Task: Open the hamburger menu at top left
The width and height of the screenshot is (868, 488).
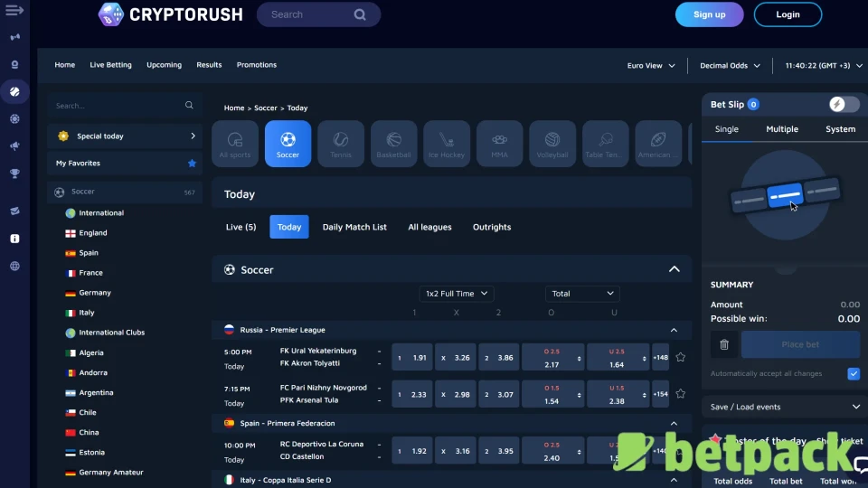Action: tap(14, 10)
